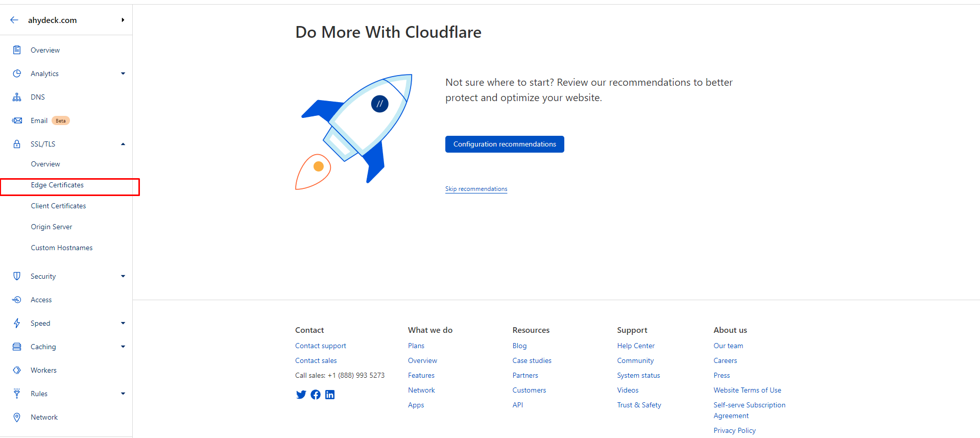Expand the Caching submenu arrow
Viewport: 980px width, 438px height.
pos(123,347)
